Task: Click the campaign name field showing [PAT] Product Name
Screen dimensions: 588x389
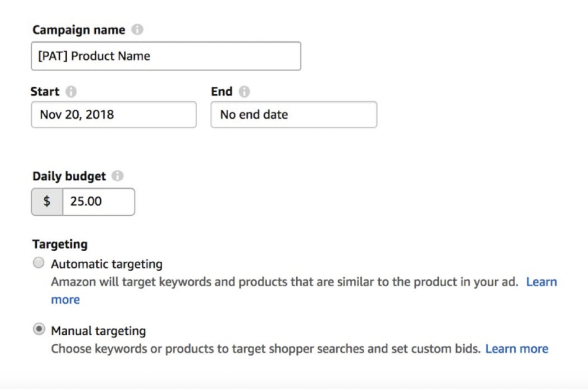Action: (166, 56)
